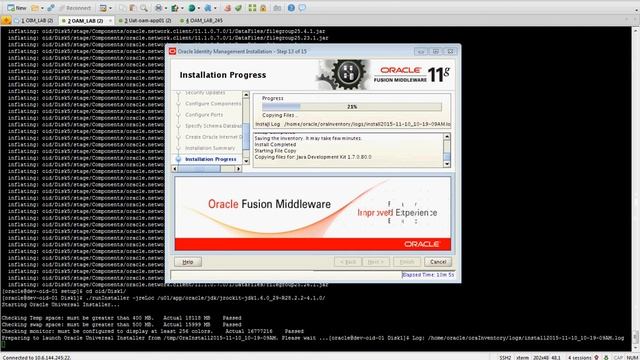Select Installation Summary step in sidebar
The width and height of the screenshot is (640, 360).
click(x=210, y=148)
